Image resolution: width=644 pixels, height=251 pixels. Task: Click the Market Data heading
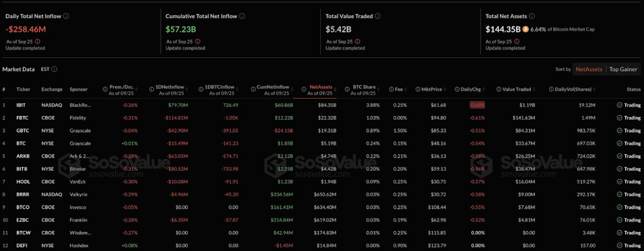click(19, 69)
